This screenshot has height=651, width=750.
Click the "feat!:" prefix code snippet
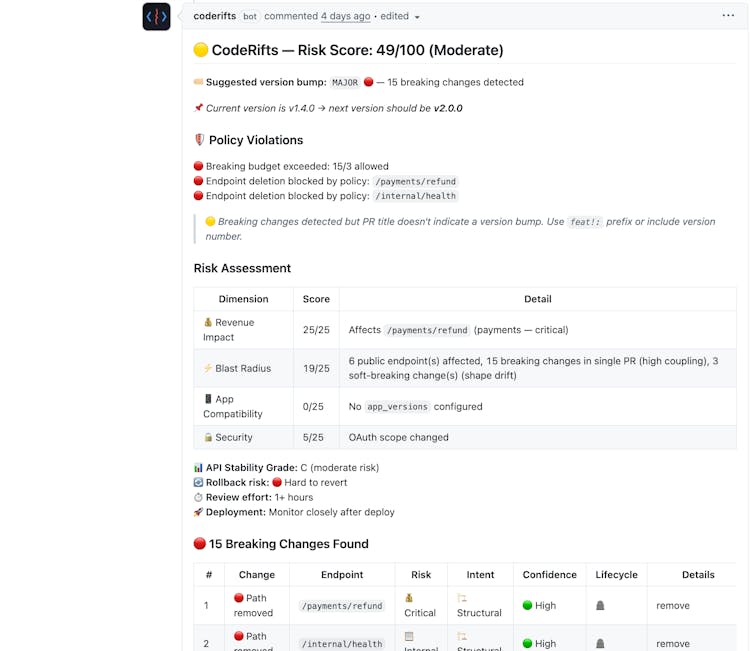585,222
